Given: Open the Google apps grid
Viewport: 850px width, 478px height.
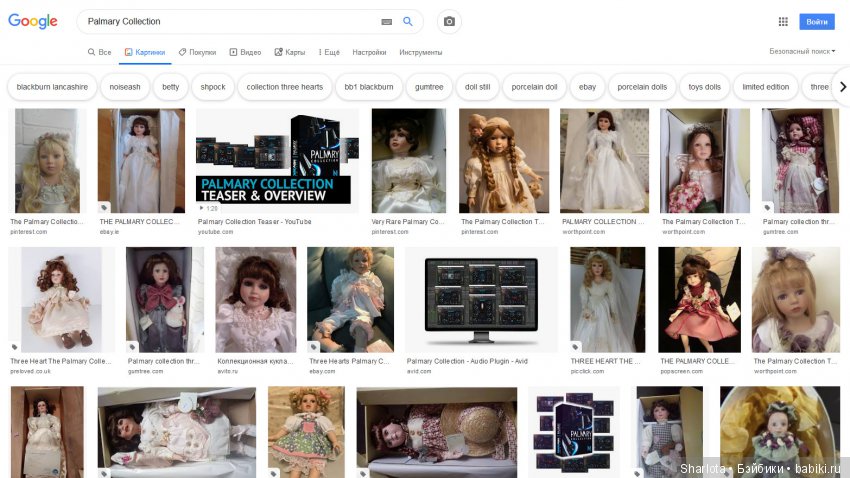Looking at the screenshot, I should point(783,21).
